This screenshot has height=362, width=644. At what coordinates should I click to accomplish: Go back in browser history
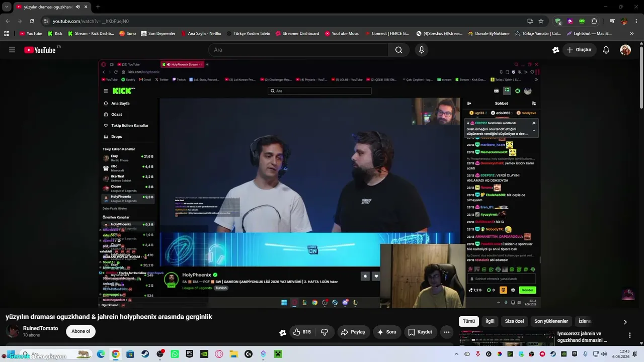(x=8, y=21)
